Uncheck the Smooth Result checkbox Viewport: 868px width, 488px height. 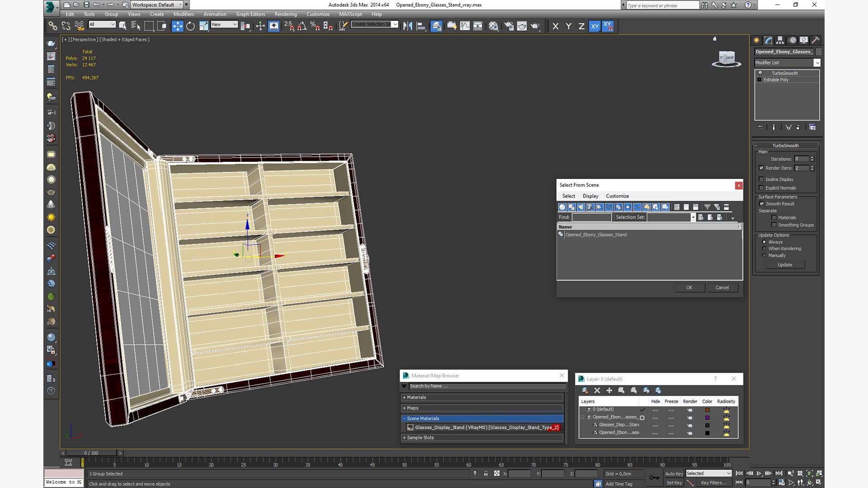pyautogui.click(x=762, y=204)
